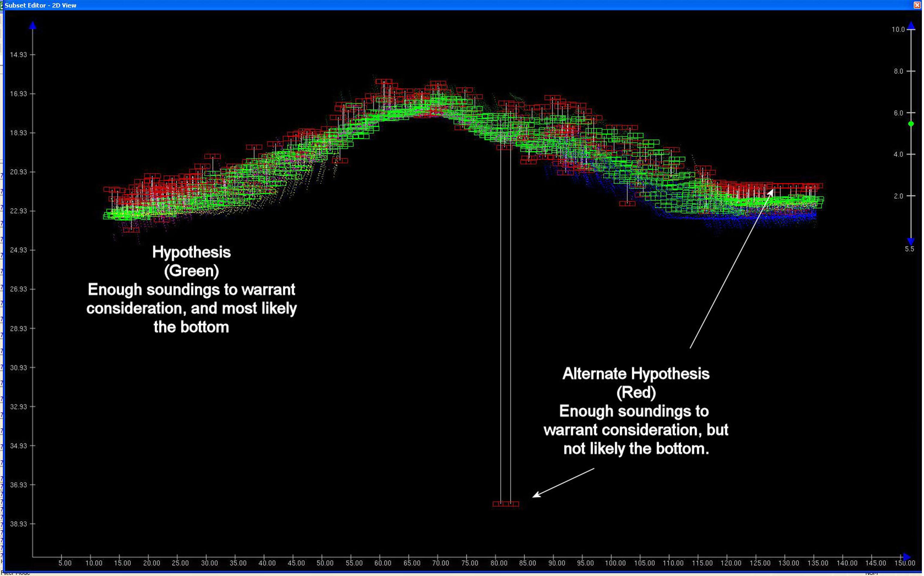Click the 24.93 depth axis label
The height and width of the screenshot is (576, 924).
pos(19,250)
